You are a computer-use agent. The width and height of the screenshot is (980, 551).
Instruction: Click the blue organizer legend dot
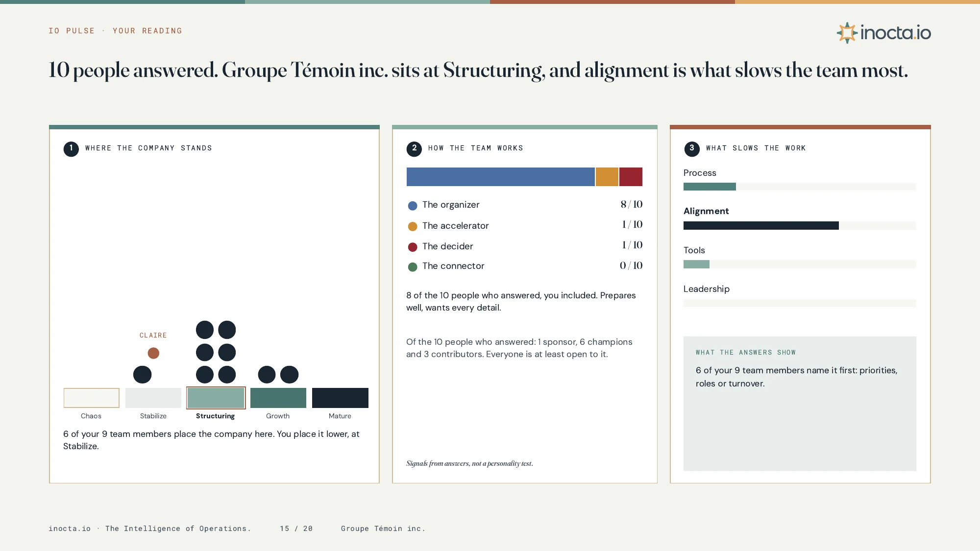(413, 206)
